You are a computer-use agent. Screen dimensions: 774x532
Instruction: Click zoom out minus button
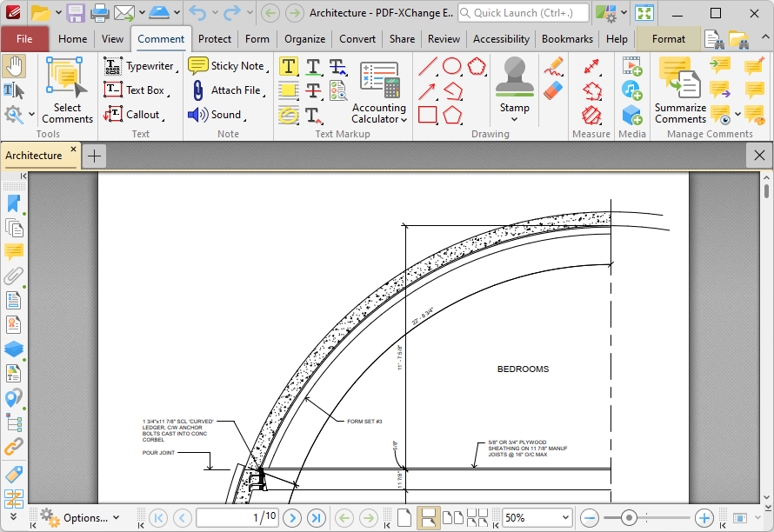[x=590, y=518]
